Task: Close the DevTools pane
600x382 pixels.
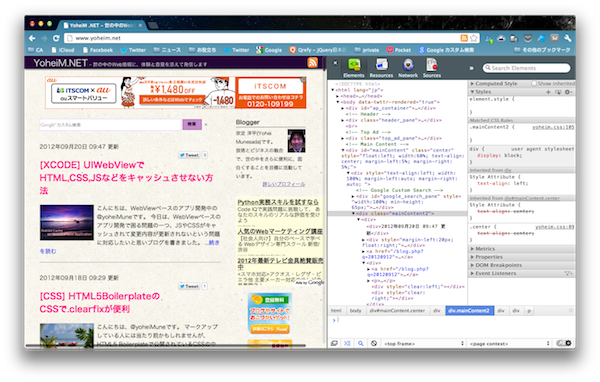Action: 335,63
